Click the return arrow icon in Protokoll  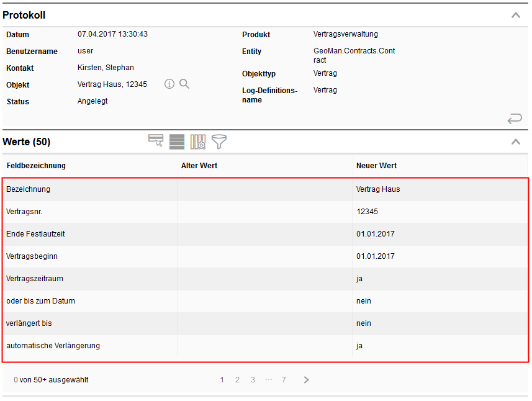(514, 118)
